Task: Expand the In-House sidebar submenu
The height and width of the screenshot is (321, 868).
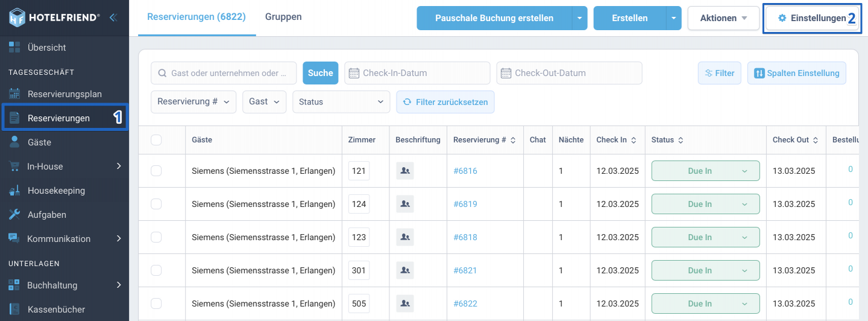Action: 64,167
